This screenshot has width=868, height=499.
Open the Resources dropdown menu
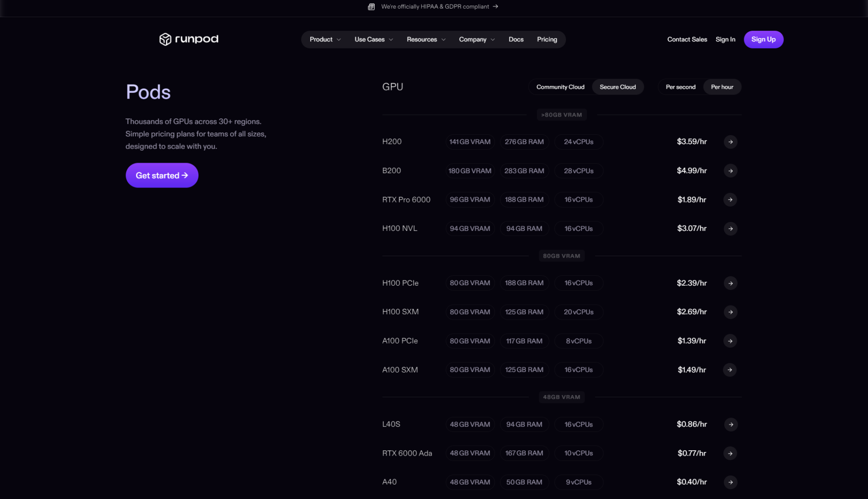coord(426,40)
